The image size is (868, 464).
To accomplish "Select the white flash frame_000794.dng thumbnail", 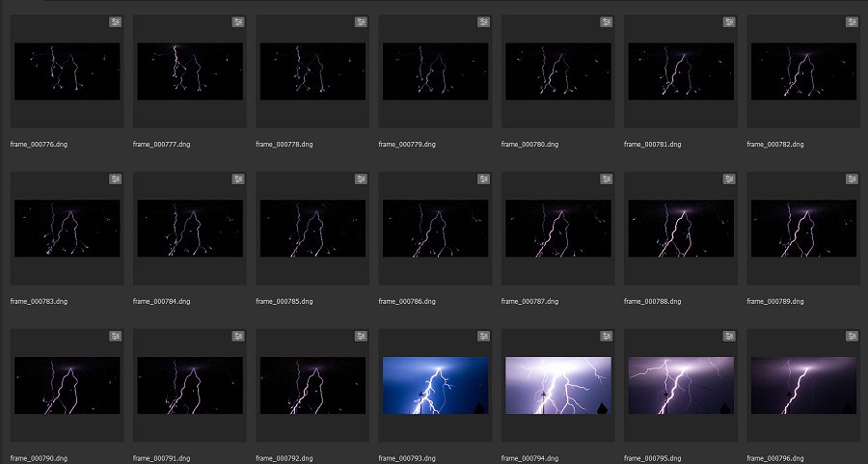I will point(558,385).
